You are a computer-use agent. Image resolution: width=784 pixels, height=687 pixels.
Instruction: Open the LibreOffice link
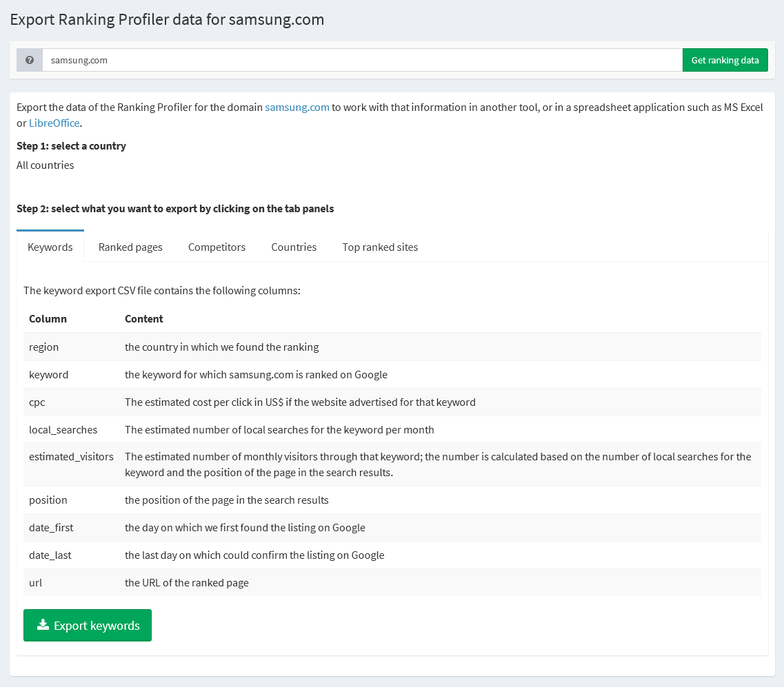(x=54, y=123)
